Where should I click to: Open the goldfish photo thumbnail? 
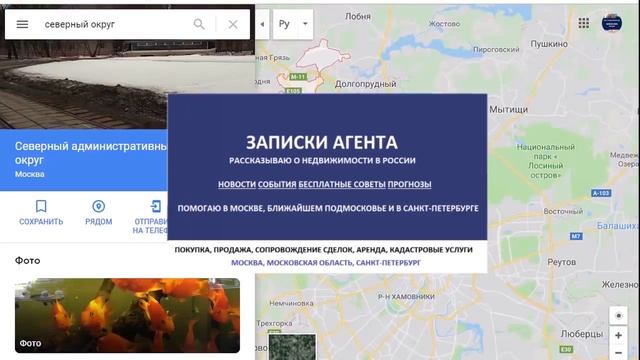(127, 316)
